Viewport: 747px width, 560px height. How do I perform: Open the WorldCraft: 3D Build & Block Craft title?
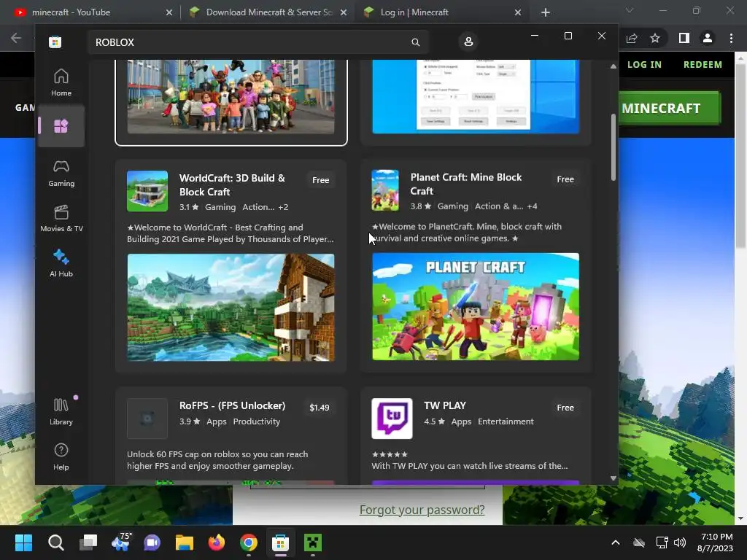[232, 184]
